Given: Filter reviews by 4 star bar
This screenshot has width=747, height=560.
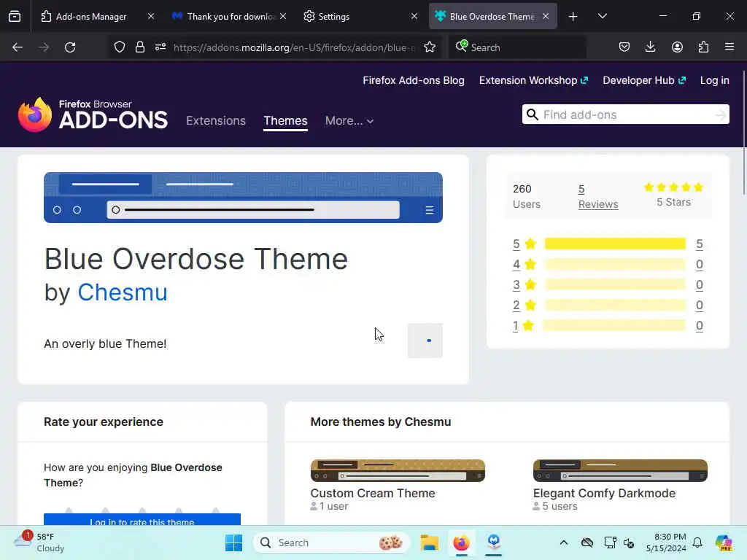Looking at the screenshot, I should click(x=615, y=264).
